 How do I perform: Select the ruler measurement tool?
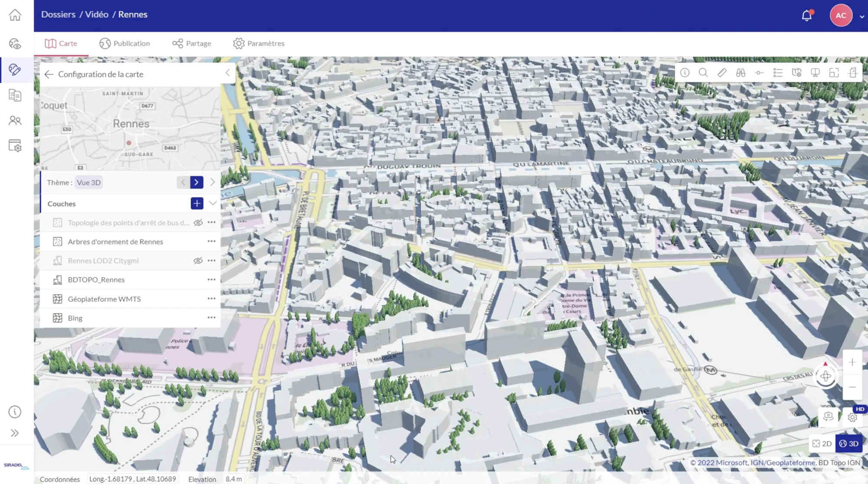click(722, 73)
